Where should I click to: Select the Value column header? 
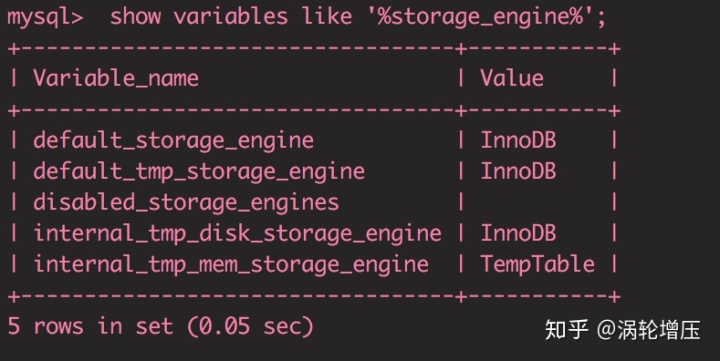(512, 78)
